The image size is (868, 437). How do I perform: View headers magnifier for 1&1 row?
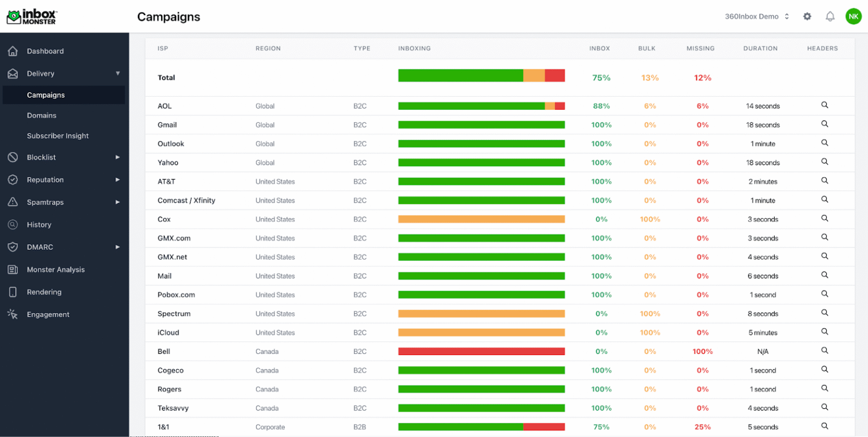coord(824,426)
